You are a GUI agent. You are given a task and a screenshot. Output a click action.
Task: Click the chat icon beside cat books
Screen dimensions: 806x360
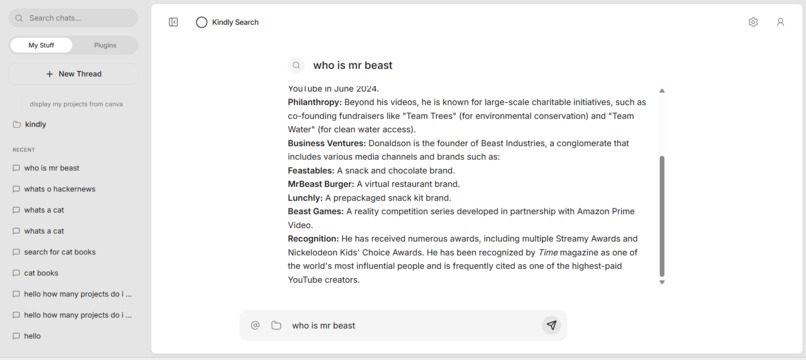pos(16,273)
